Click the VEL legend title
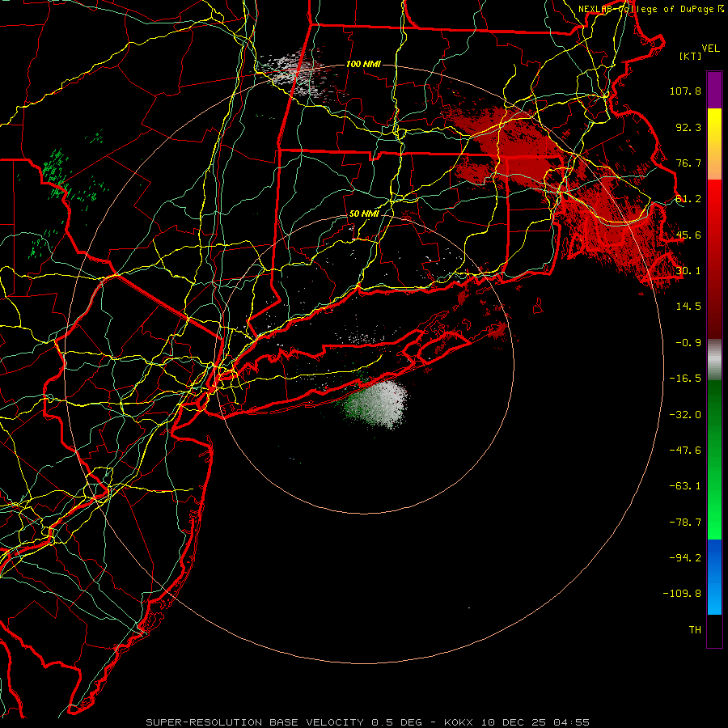Image resolution: width=728 pixels, height=728 pixels. [x=710, y=49]
